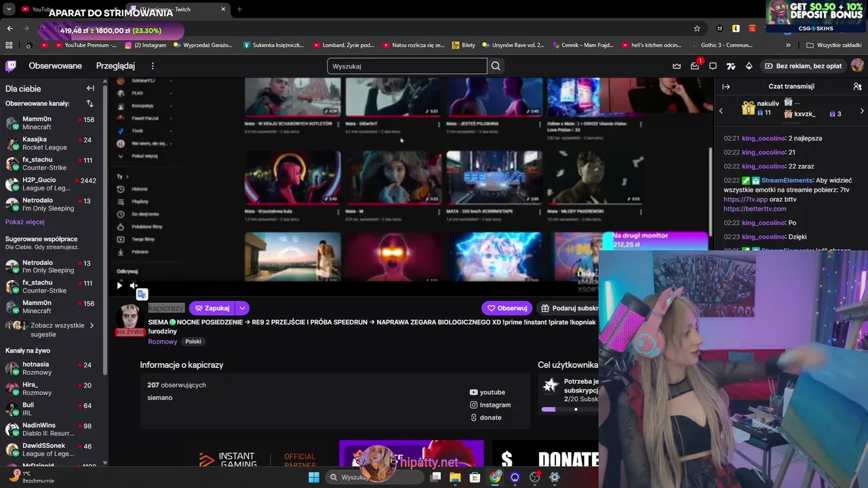The height and width of the screenshot is (488, 868).
Task: Open the Instagram panel link
Action: (x=490, y=405)
